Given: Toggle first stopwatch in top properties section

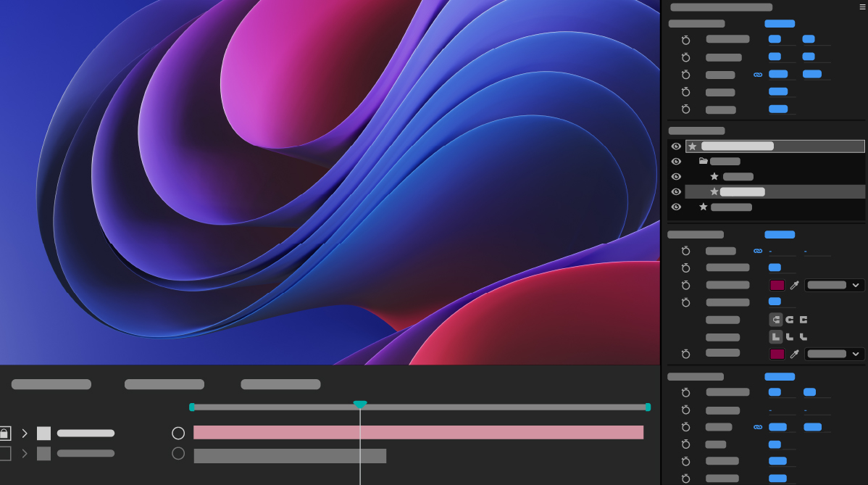Looking at the screenshot, I should click(x=685, y=40).
